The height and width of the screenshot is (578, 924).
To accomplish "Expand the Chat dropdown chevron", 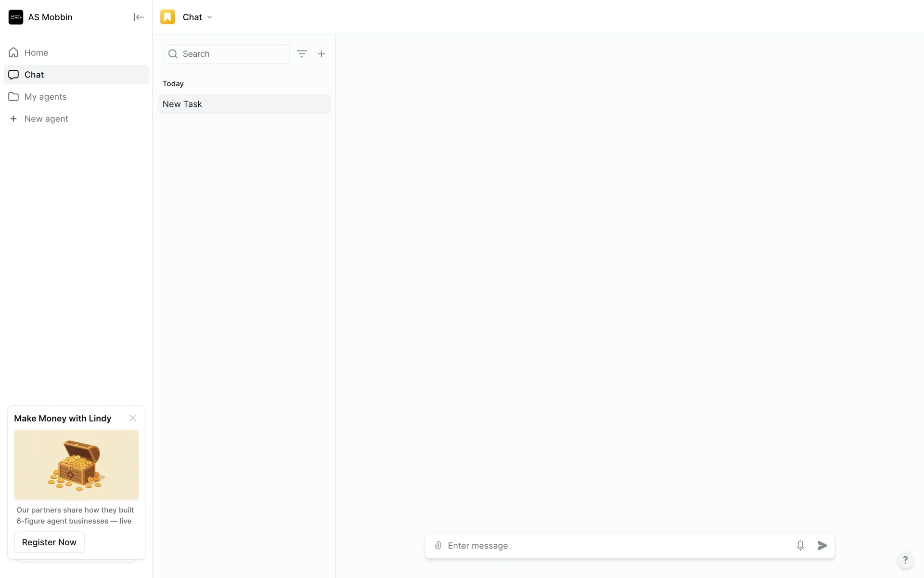I will tap(210, 17).
